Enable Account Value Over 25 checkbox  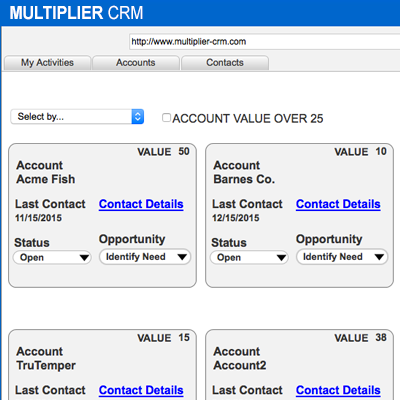166,118
